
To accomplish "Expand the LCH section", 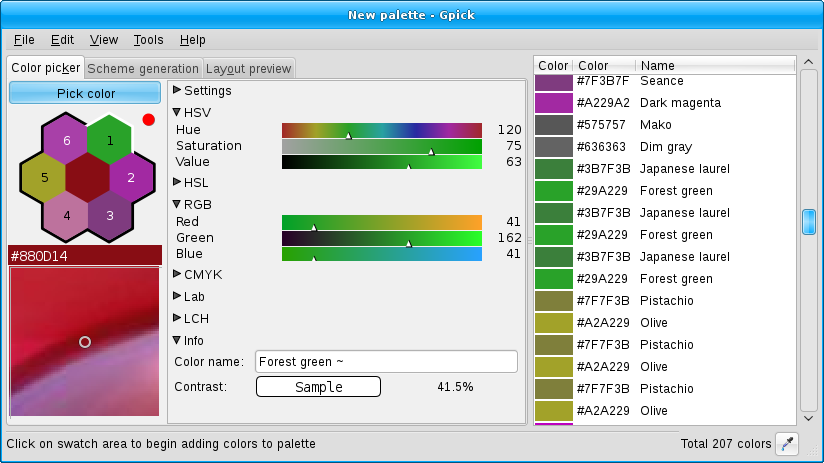I will coord(177,319).
